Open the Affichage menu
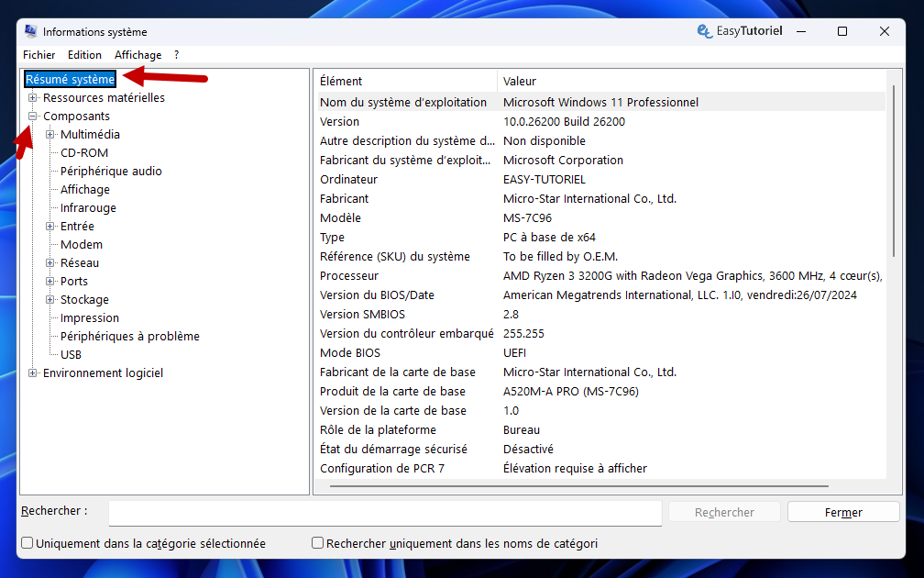Viewport: 924px width, 578px height. click(x=137, y=55)
